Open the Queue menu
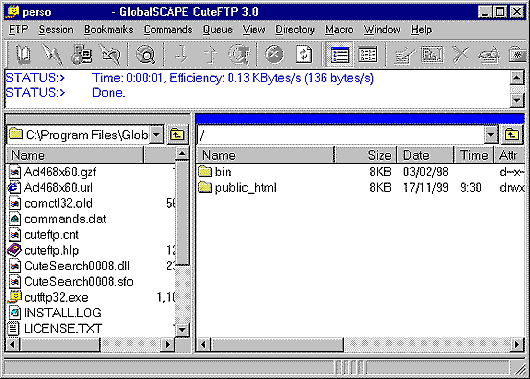This screenshot has height=379, width=530. [217, 30]
